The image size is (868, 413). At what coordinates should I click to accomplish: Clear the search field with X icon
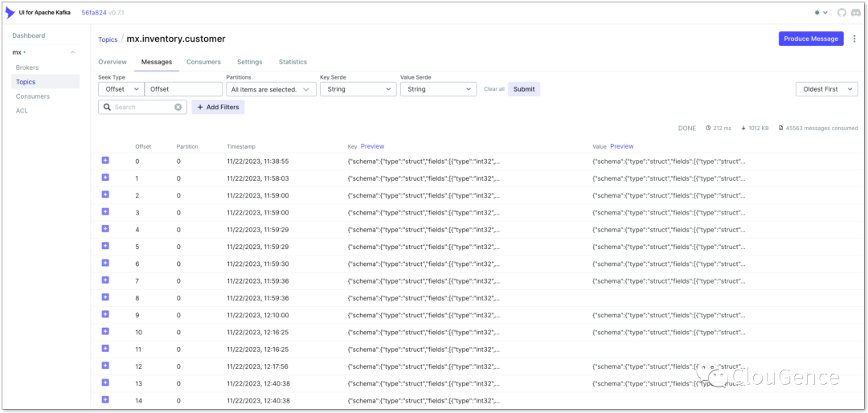point(178,107)
